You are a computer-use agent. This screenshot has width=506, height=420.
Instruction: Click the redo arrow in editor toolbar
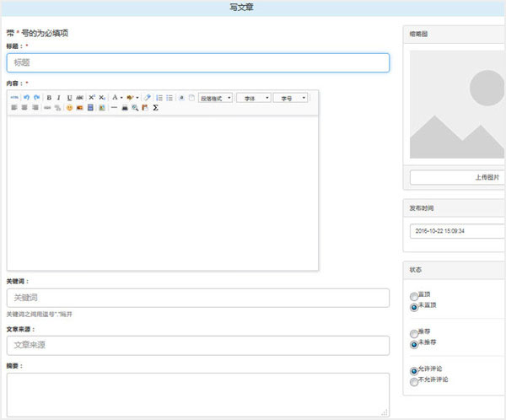coord(37,98)
